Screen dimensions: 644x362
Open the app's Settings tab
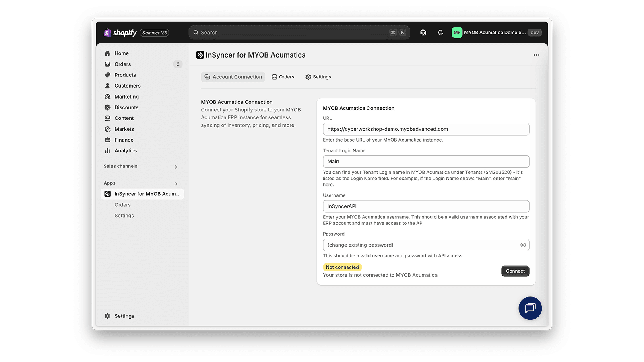(318, 76)
